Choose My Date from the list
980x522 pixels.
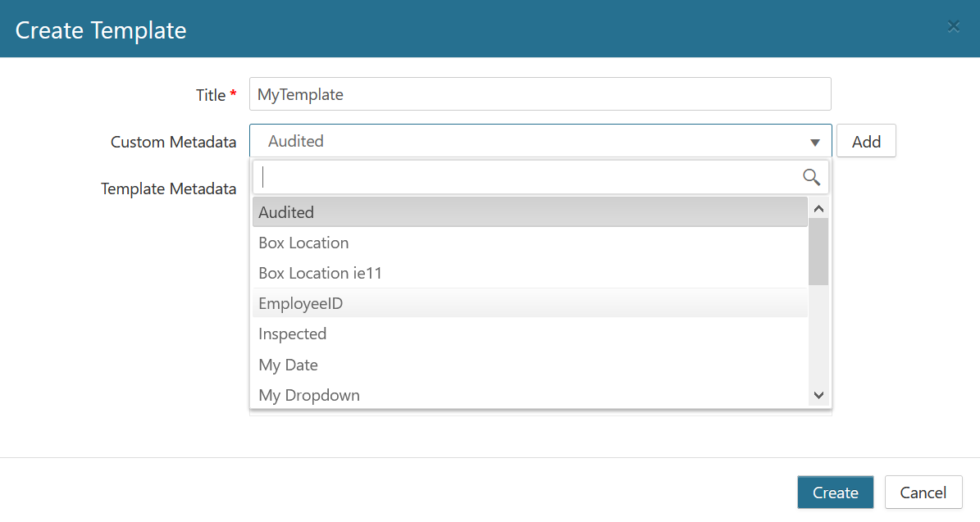529,365
